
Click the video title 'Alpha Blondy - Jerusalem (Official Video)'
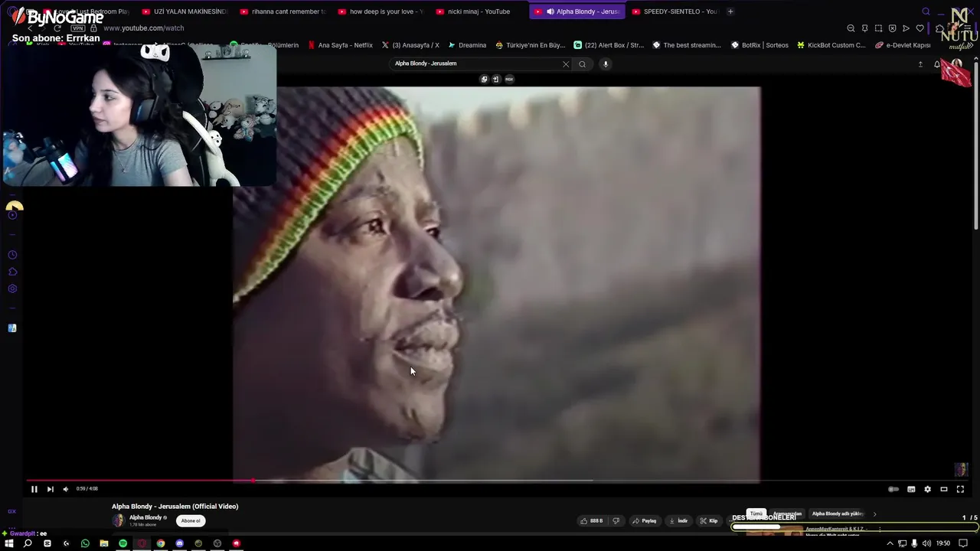coord(175,506)
